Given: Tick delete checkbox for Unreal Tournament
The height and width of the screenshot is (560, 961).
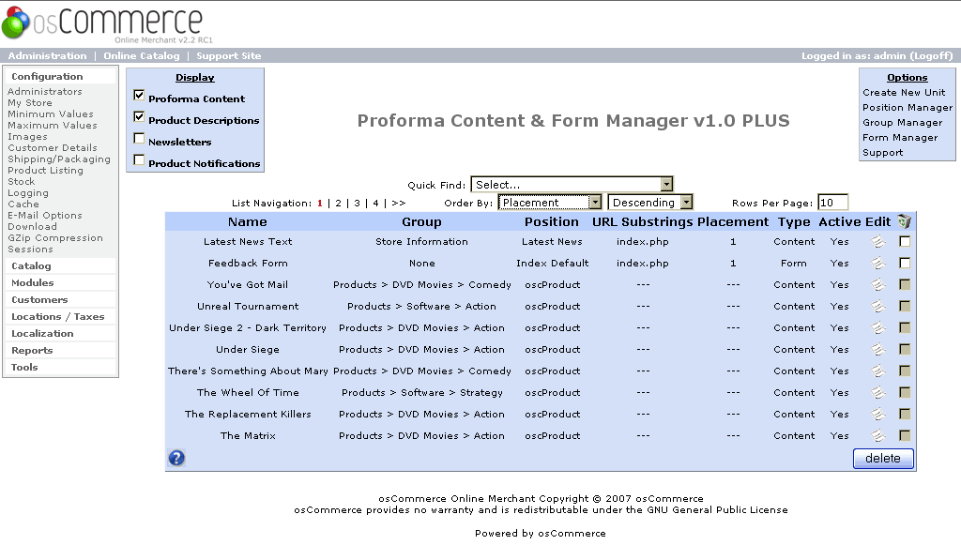Looking at the screenshot, I should coord(905,306).
